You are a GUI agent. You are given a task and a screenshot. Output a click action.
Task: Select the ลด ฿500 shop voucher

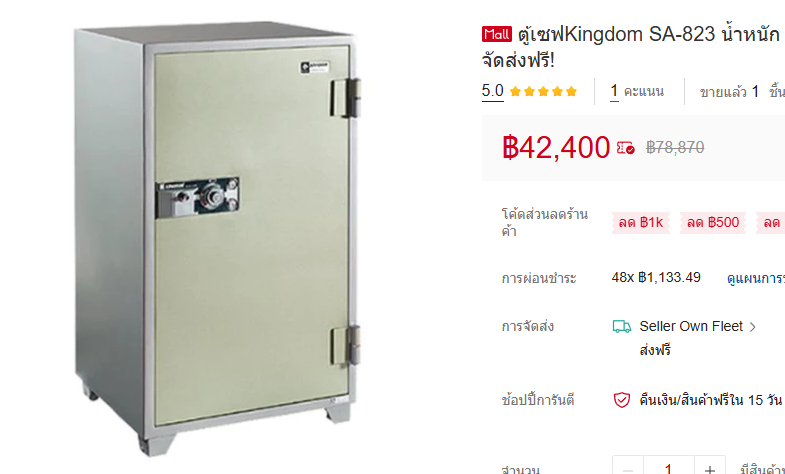click(712, 222)
